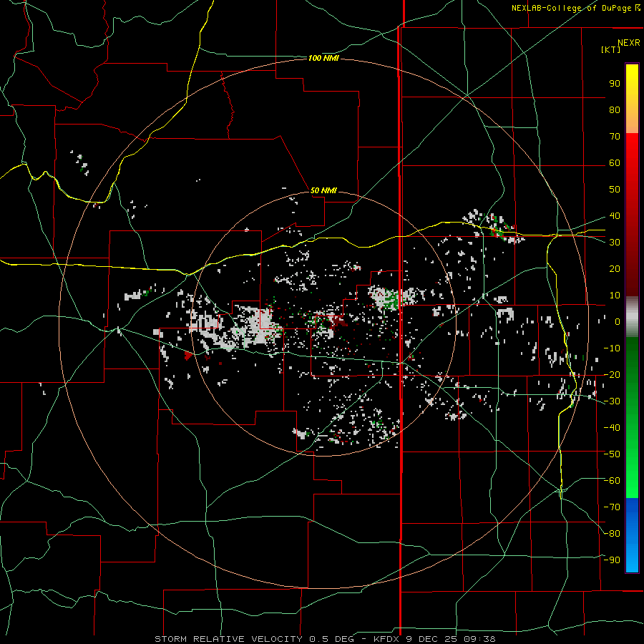644x644 pixels.
Task: Click the 50 value on velocity scale
Action: point(615,190)
